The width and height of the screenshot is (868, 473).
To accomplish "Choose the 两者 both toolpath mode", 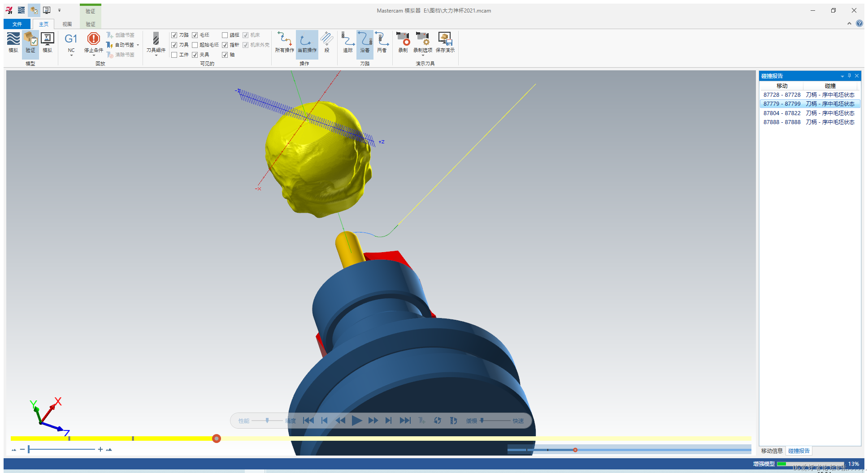I will 382,42.
